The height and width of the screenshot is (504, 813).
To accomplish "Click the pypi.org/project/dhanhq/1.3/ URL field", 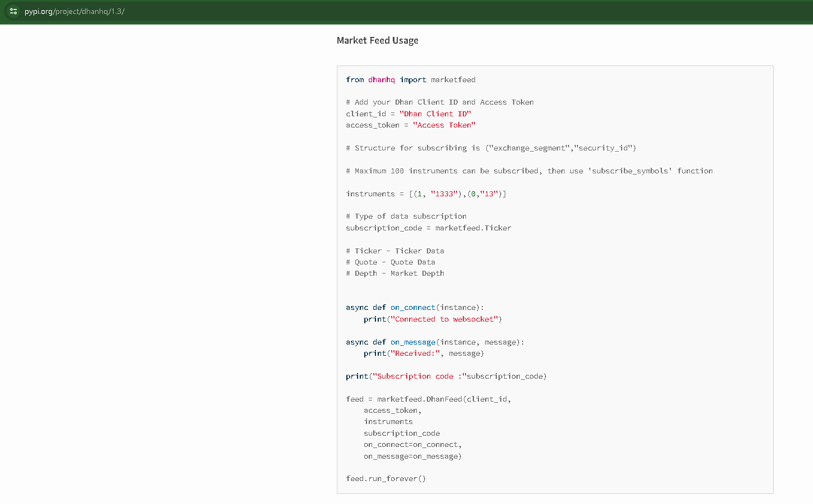I will pyautogui.click(x=74, y=11).
